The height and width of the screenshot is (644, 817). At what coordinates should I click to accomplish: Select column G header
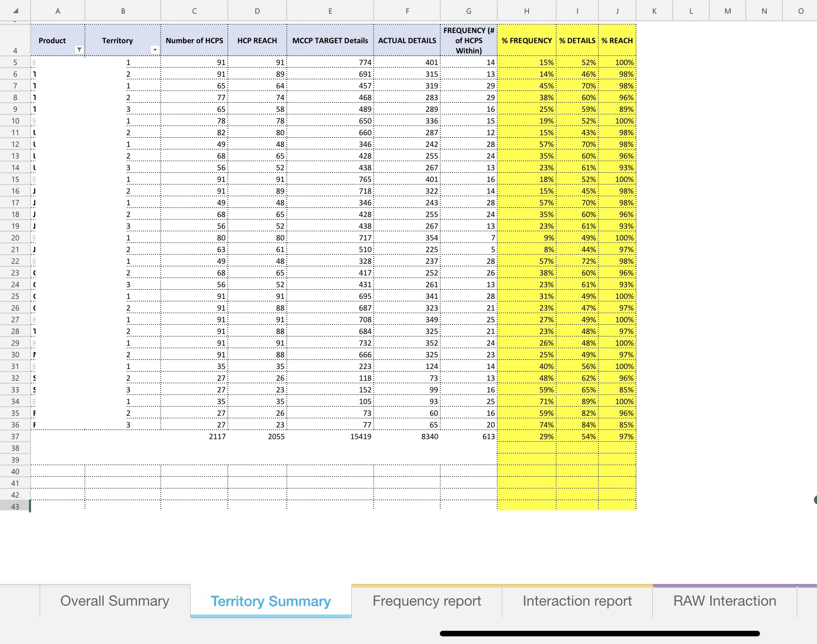coord(469,11)
